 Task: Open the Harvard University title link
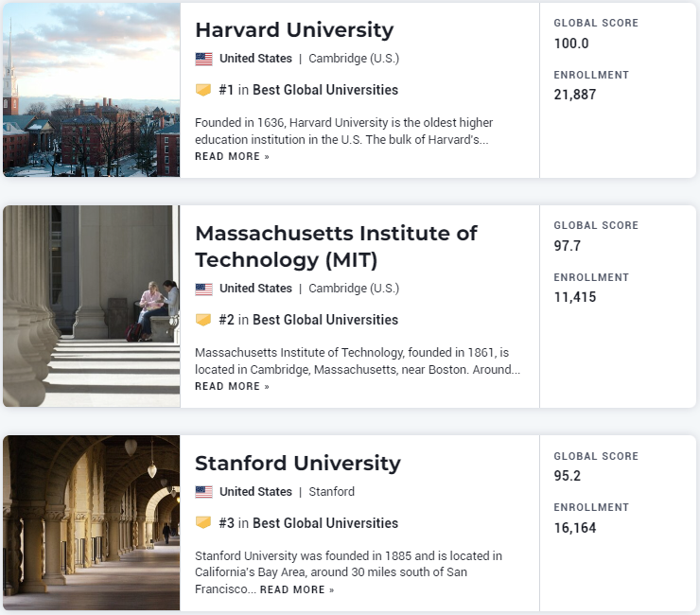(x=294, y=30)
